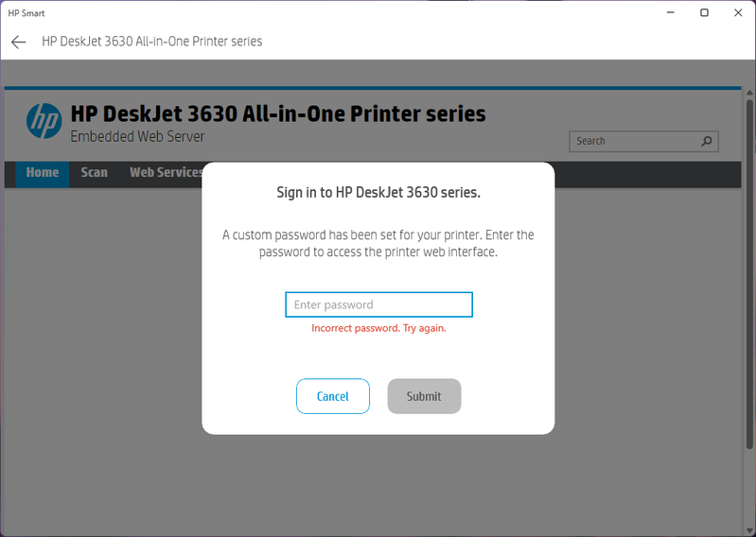The image size is (756, 537).
Task: Click the Embedded Web Server subtitle
Action: 137,137
